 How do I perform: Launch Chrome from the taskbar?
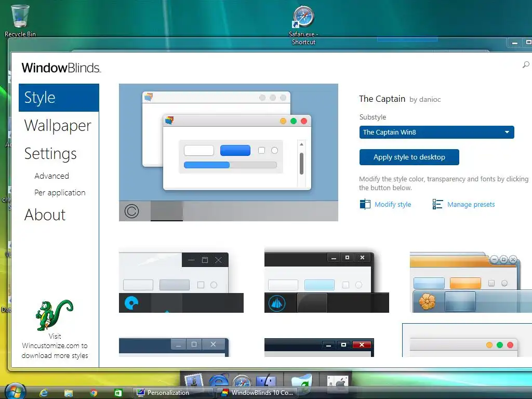pos(94,393)
